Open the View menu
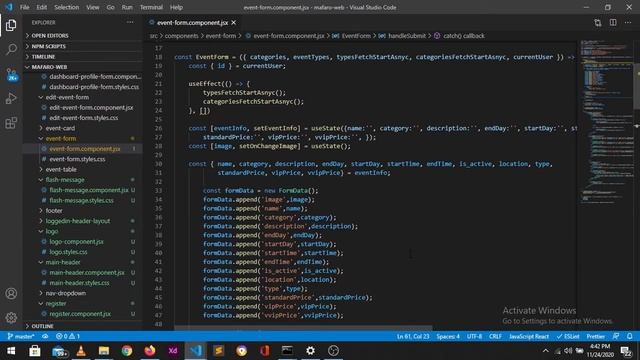This screenshot has width=640, height=360. pyautogui.click(x=93, y=7)
